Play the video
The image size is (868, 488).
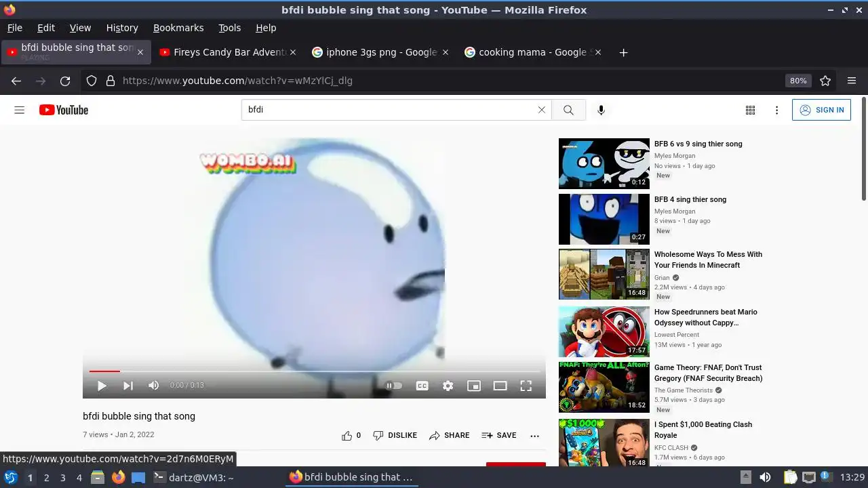pos(102,386)
